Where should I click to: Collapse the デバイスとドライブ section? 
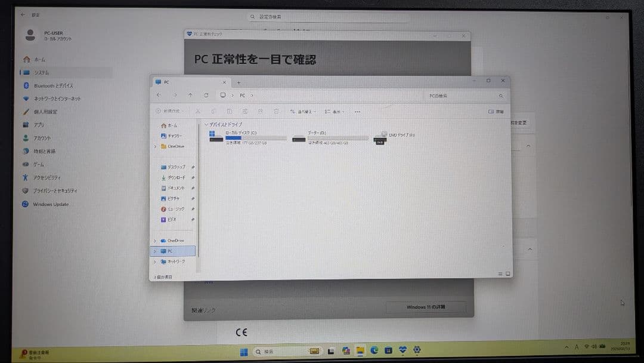click(208, 124)
